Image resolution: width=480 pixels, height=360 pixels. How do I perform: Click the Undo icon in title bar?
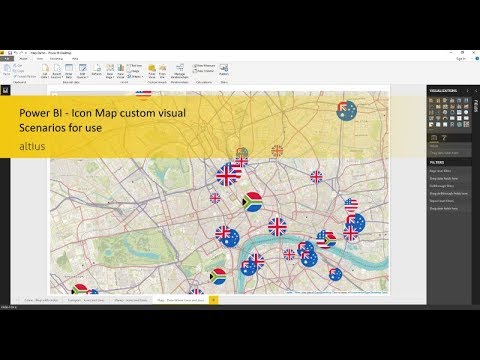pyautogui.click(x=16, y=53)
